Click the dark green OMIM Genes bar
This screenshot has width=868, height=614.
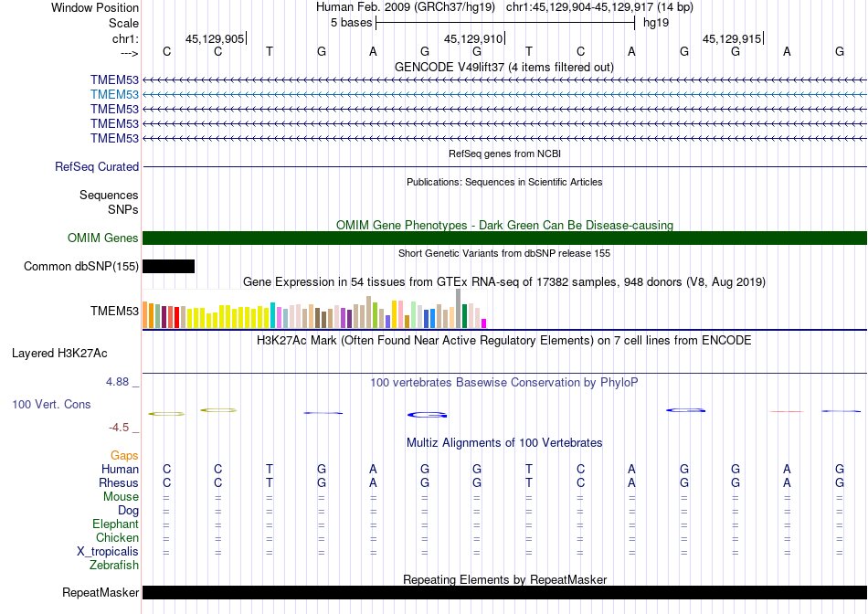coord(504,238)
